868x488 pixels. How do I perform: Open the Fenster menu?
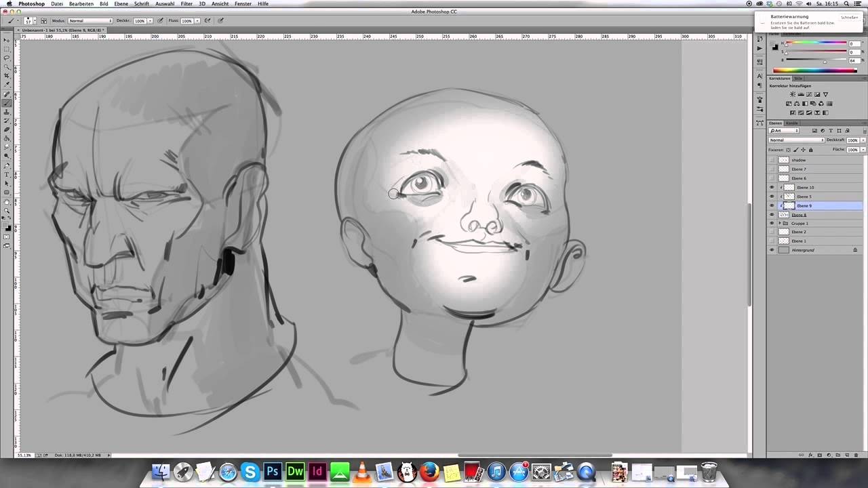point(243,3)
